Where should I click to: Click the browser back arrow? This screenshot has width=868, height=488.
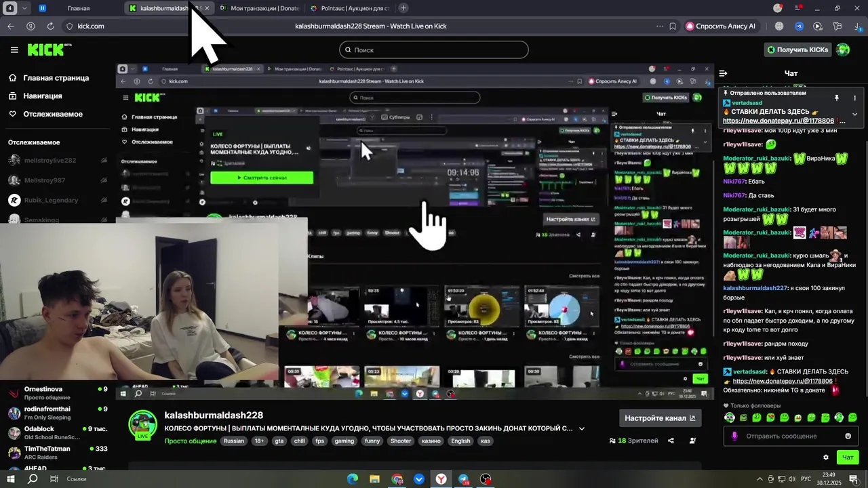coord(10,26)
